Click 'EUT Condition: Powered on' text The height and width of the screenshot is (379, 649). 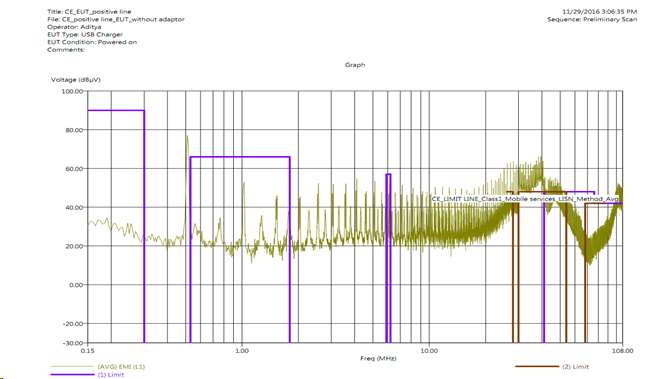click(92, 42)
